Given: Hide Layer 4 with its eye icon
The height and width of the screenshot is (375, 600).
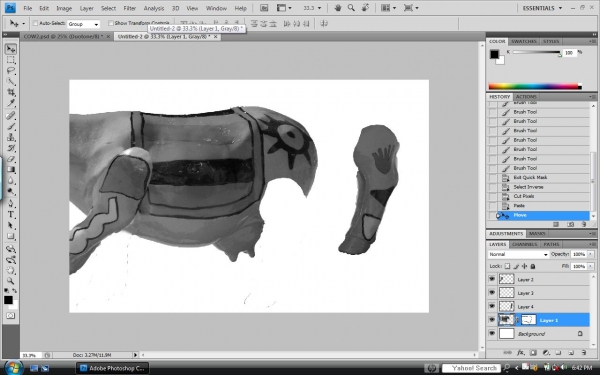Looking at the screenshot, I should tap(492, 307).
